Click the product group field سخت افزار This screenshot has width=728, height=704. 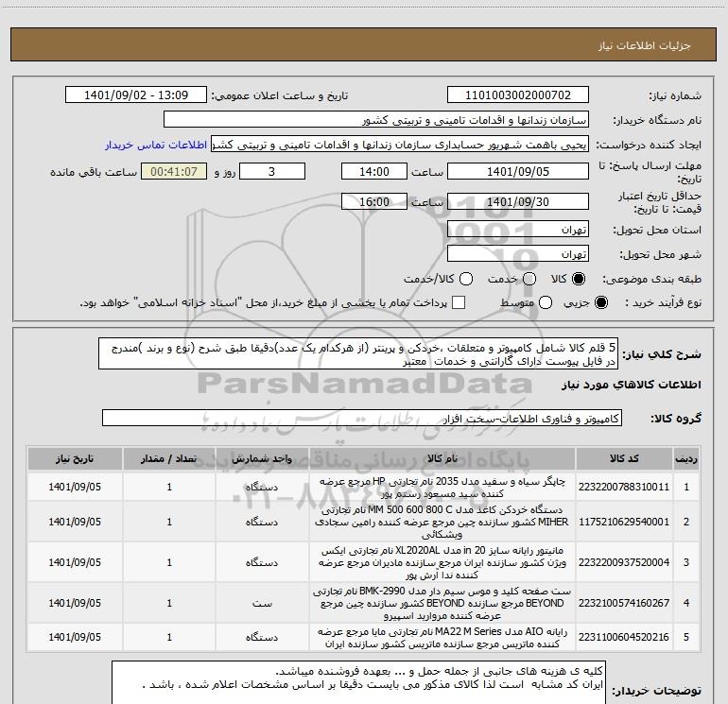(x=362, y=418)
